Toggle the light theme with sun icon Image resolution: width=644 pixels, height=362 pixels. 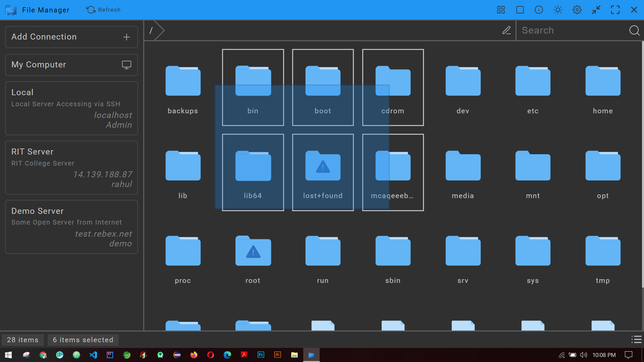[557, 10]
